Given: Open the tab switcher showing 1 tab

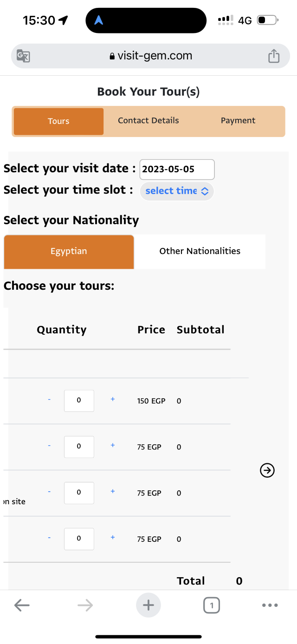Looking at the screenshot, I should click(212, 605).
